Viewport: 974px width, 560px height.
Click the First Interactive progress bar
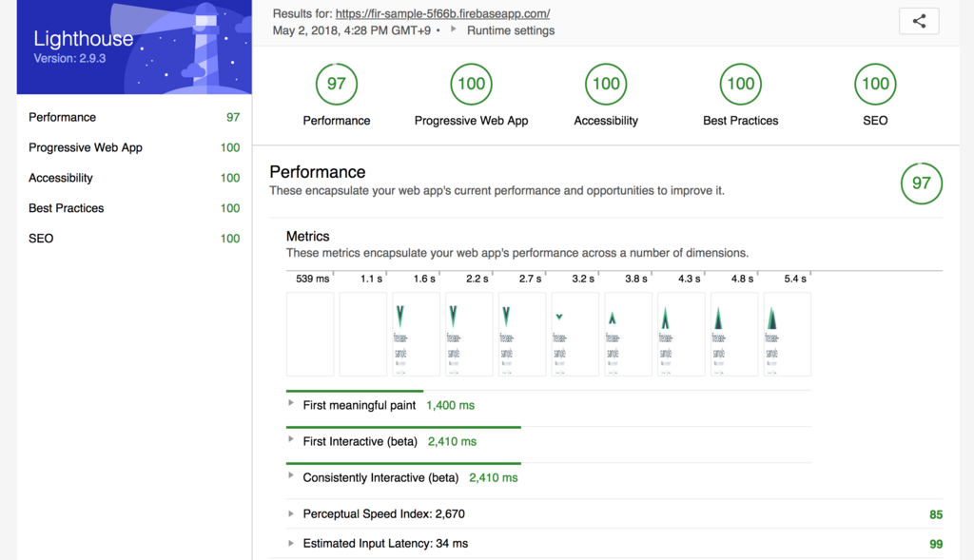tap(403, 427)
